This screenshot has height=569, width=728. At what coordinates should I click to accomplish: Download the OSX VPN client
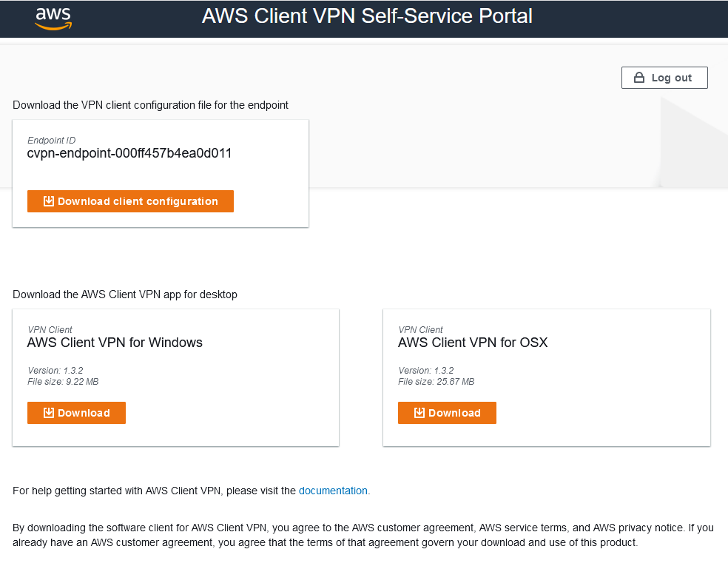point(447,413)
